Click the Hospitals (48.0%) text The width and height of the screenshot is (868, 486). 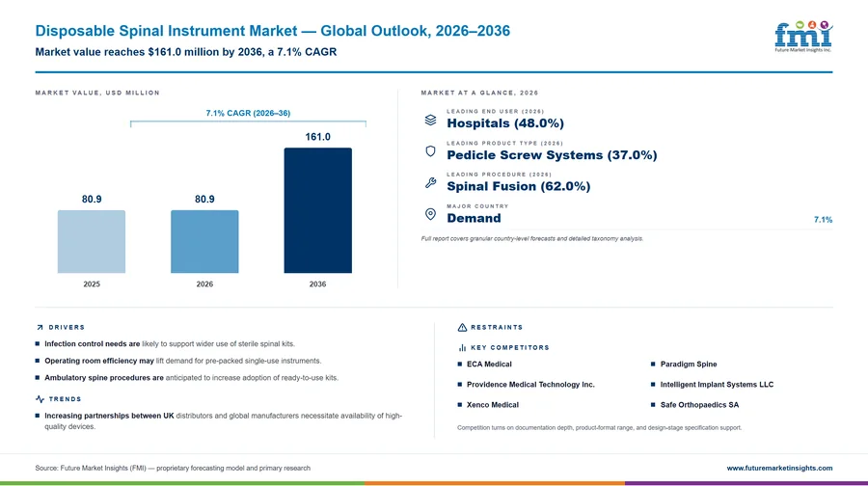[505, 123]
